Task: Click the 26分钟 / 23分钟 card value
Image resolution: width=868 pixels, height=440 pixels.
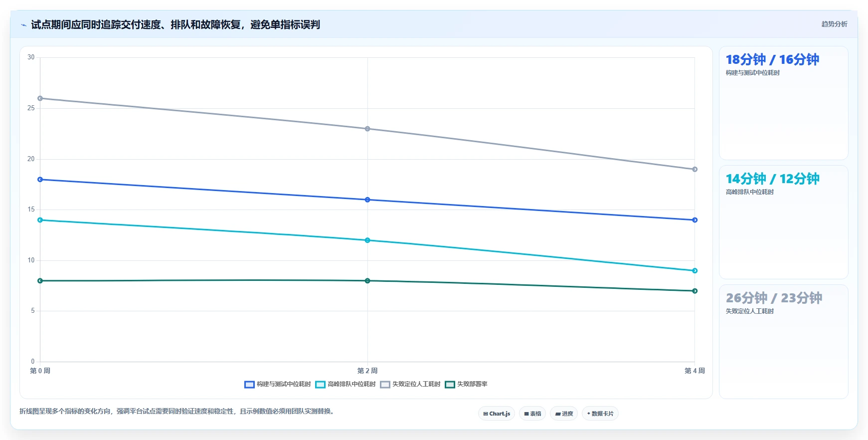Action: 774,298
